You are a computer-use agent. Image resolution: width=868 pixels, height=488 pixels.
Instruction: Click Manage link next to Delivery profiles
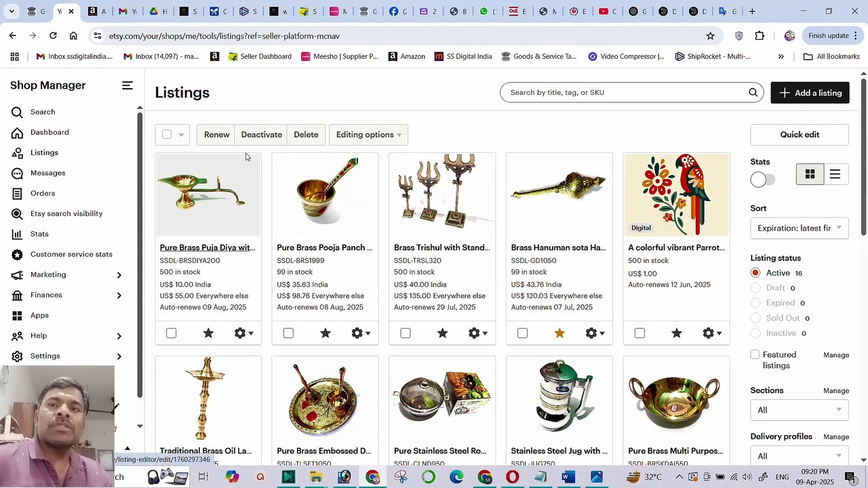point(836,436)
